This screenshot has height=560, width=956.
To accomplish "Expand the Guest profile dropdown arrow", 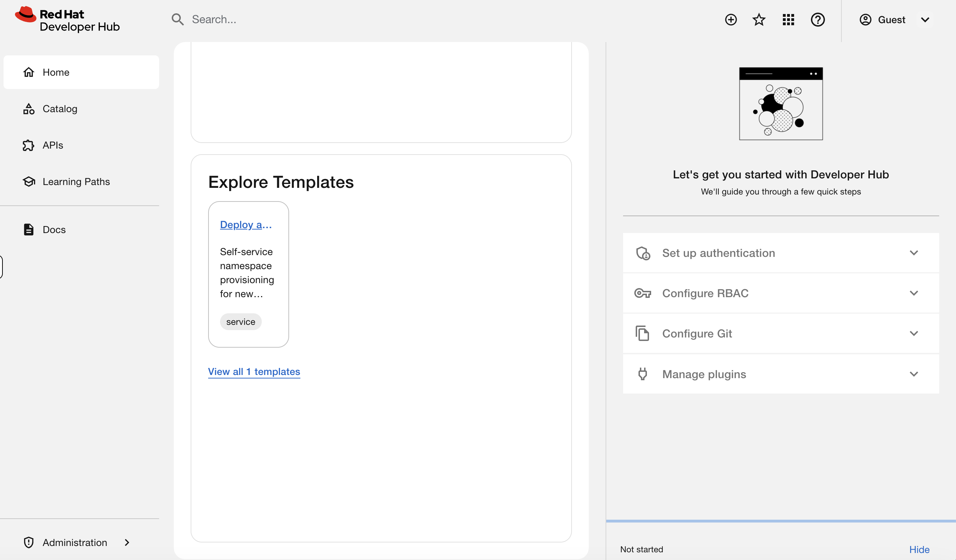I will tap(925, 20).
